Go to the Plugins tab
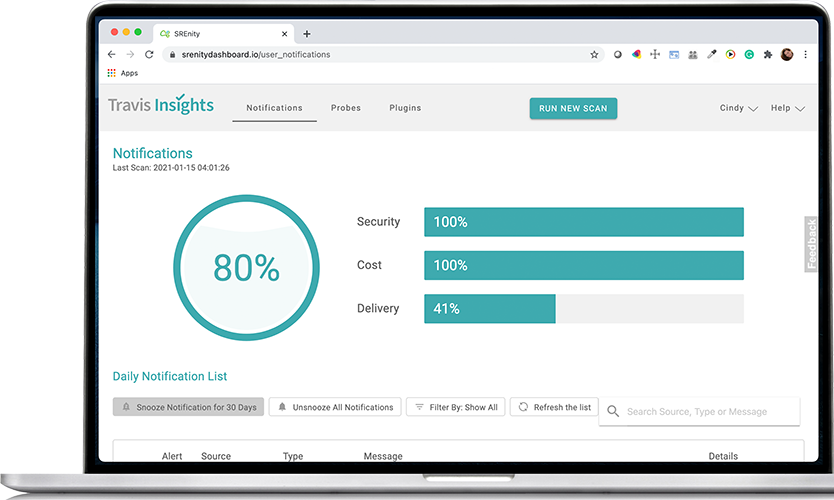This screenshot has height=500, width=834. coord(405,108)
